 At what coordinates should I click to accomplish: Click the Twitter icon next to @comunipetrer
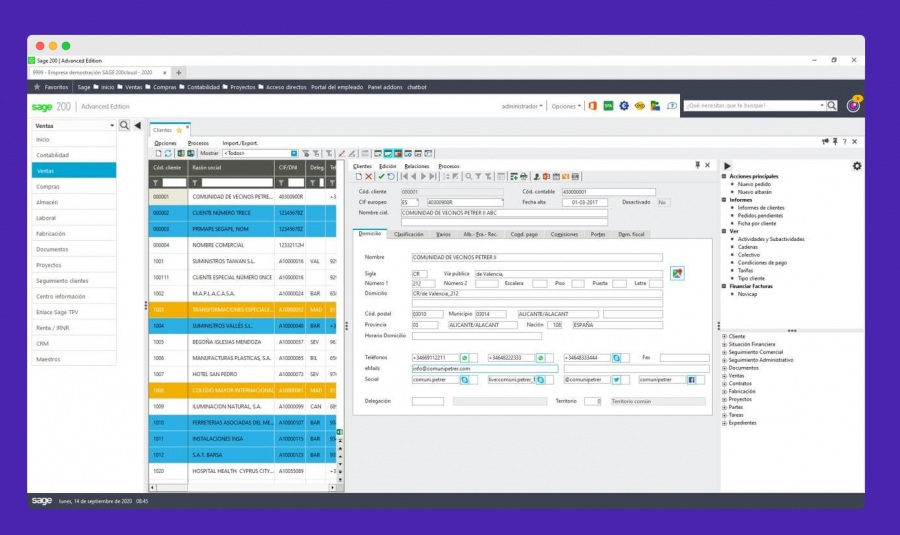[x=616, y=380]
